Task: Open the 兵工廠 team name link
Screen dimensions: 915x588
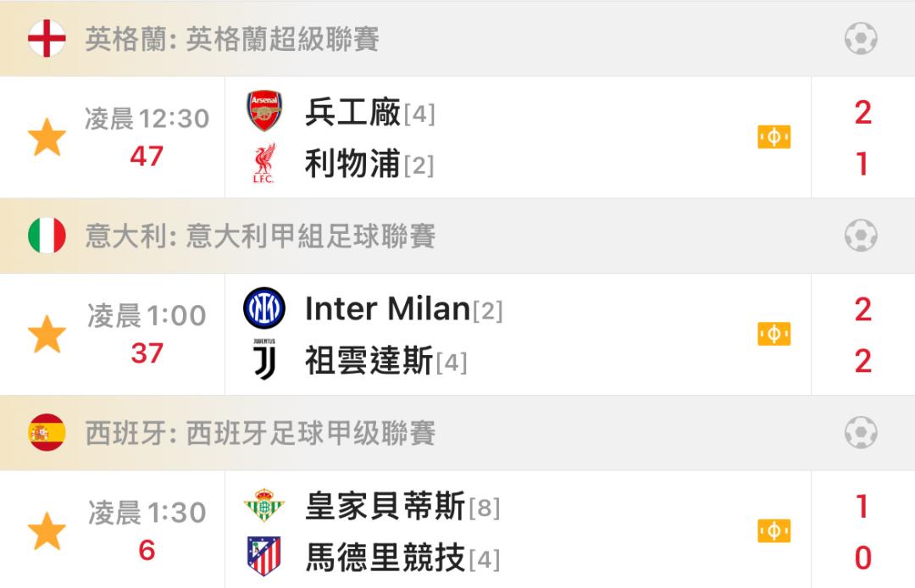Action: [353, 112]
